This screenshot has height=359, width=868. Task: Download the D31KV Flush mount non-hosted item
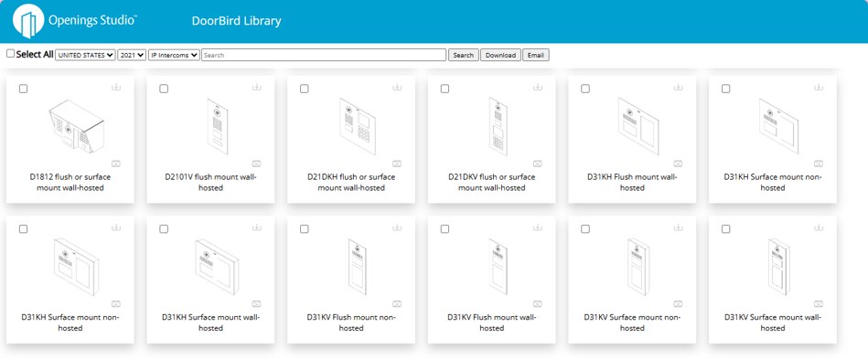coord(398,227)
